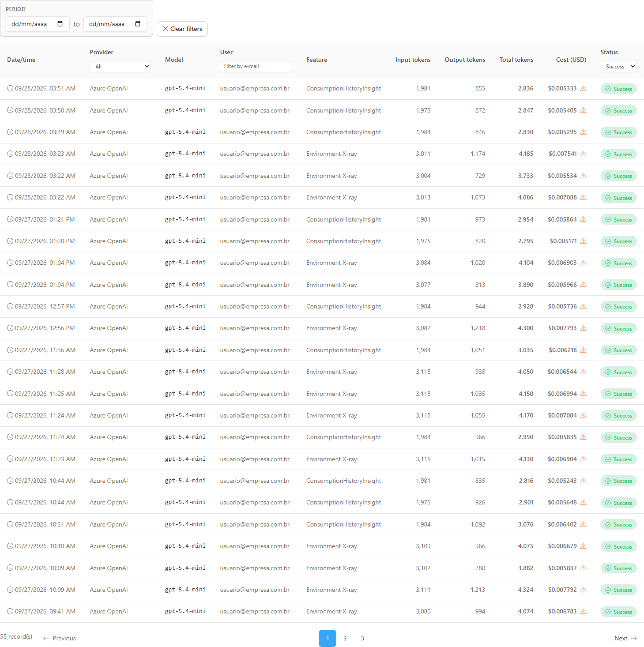Click clock icon of 09/27/2026, 10:31 AM row
Screen dimensions: 644x647
[x=10, y=524]
